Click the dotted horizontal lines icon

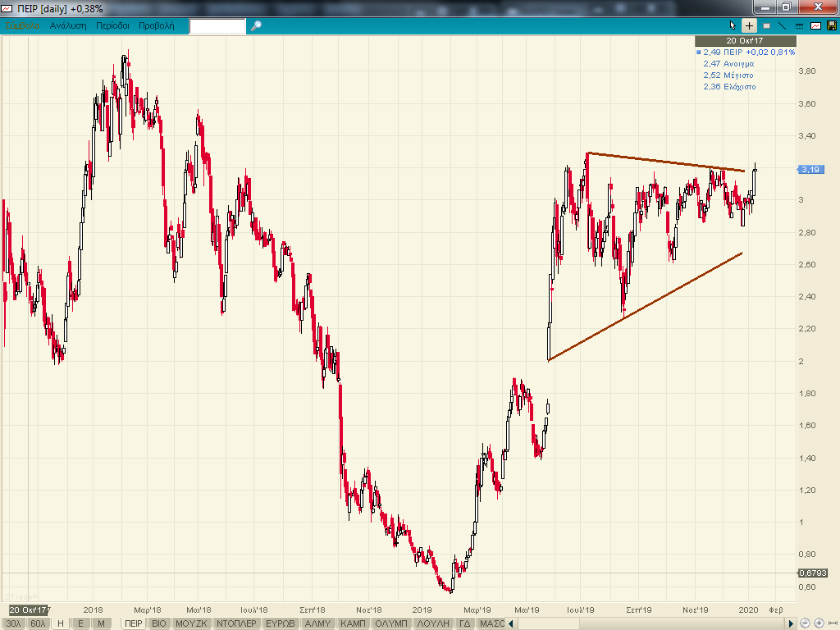[x=799, y=25]
